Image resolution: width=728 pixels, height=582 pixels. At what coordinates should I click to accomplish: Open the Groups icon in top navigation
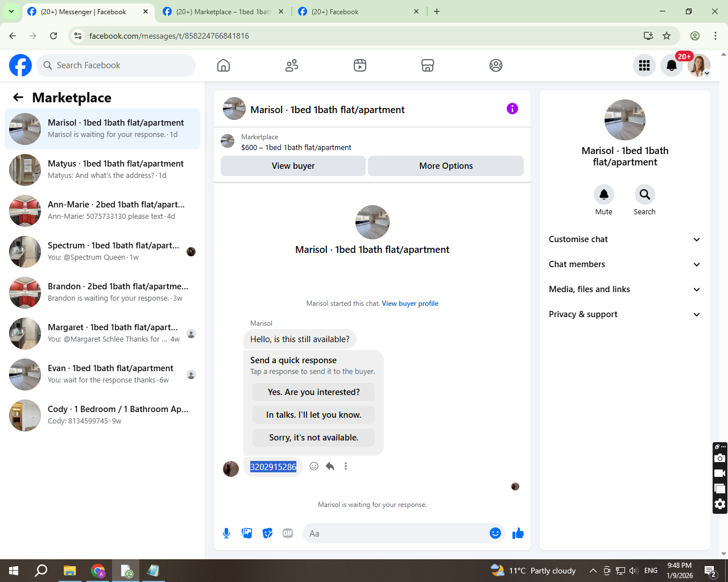(496, 65)
